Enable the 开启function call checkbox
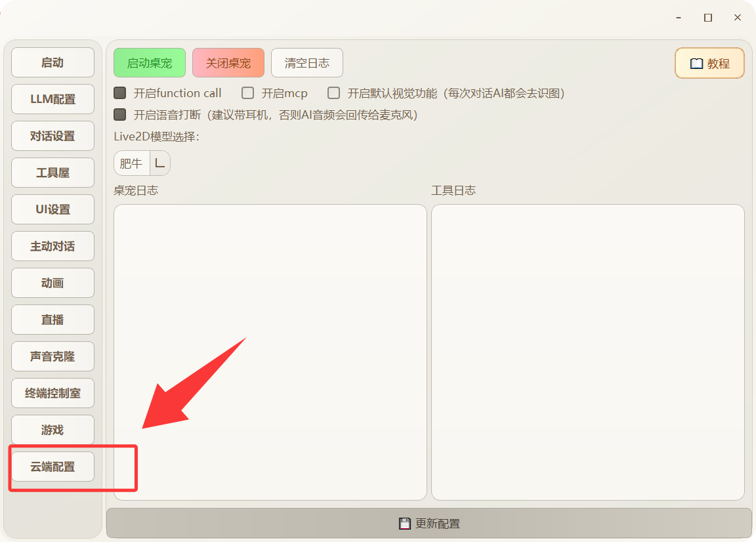 point(120,93)
